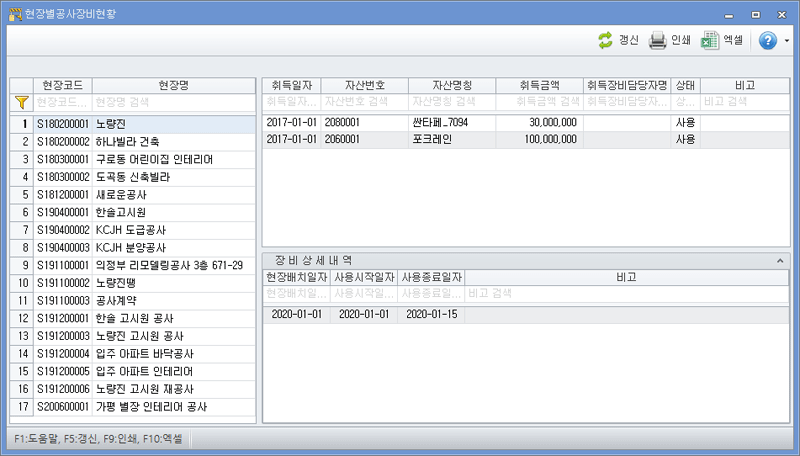Click asset number 2060001 cell
800x456 pixels.
(x=365, y=139)
